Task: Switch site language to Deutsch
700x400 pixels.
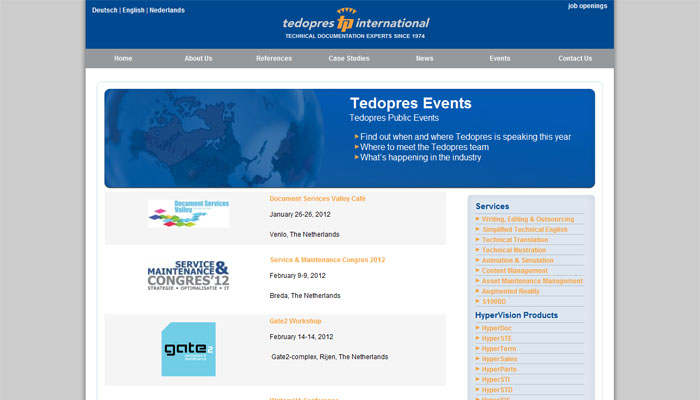Action: pos(104,10)
